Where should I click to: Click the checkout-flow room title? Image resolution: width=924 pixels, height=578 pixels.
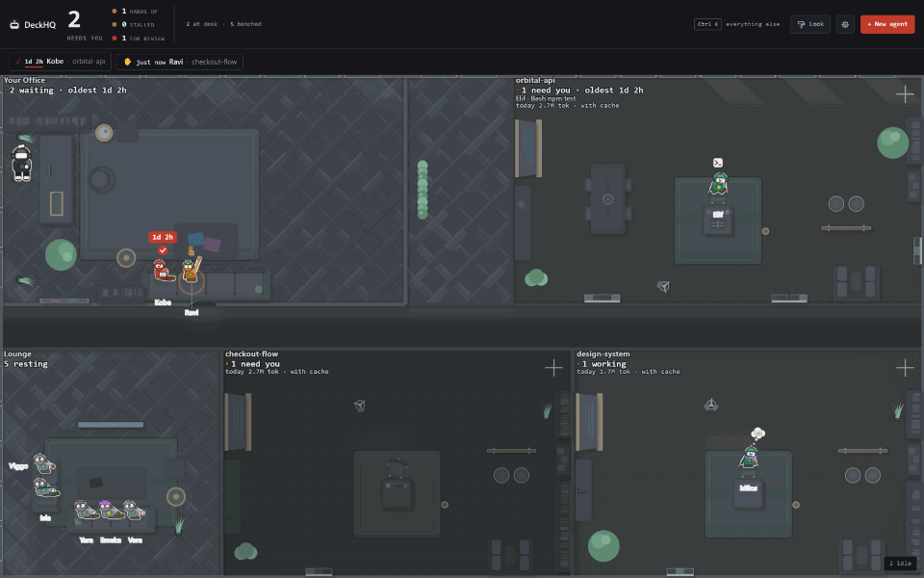point(251,354)
